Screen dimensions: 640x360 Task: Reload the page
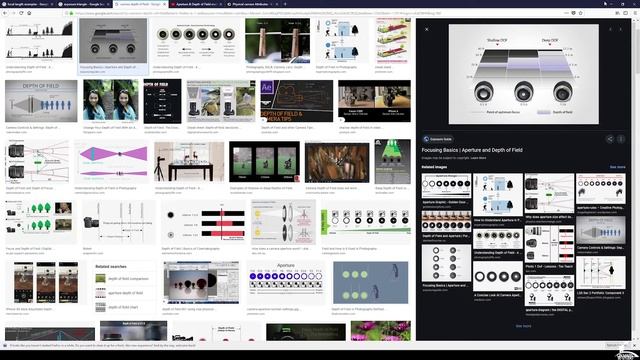coord(21,13)
